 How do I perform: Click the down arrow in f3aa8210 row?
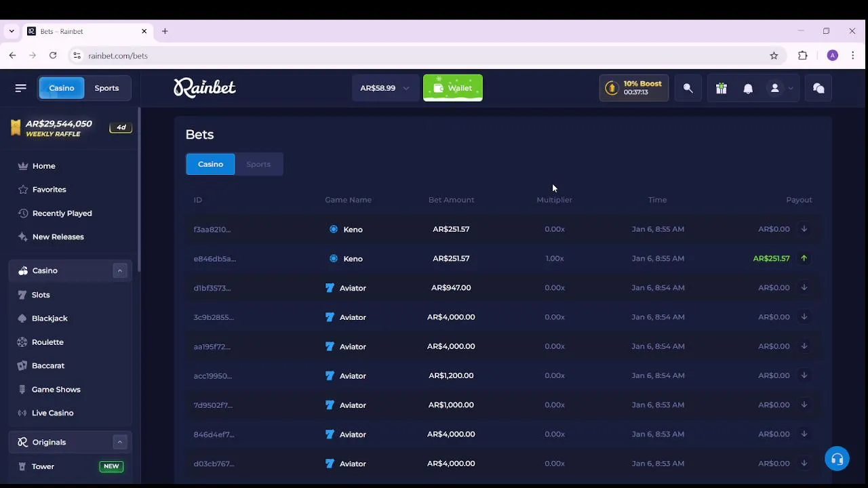point(804,229)
